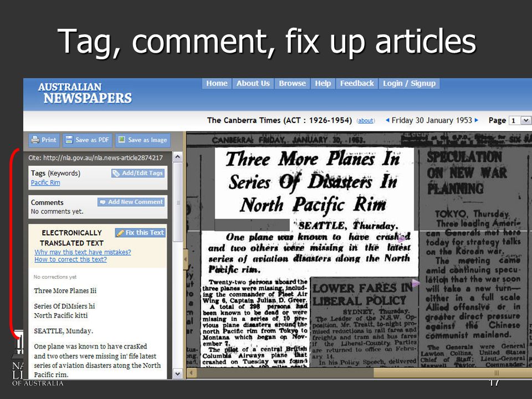Click the 'Three More Planes In' headline
Image resolution: width=532 pixels, height=399 pixels.
pos(313,159)
